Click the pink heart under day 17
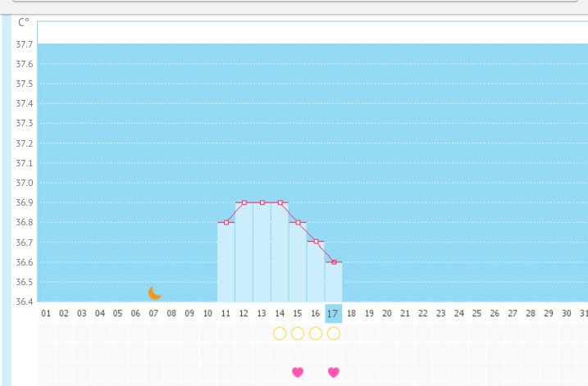Viewport: 588px width, 386px height. point(334,372)
